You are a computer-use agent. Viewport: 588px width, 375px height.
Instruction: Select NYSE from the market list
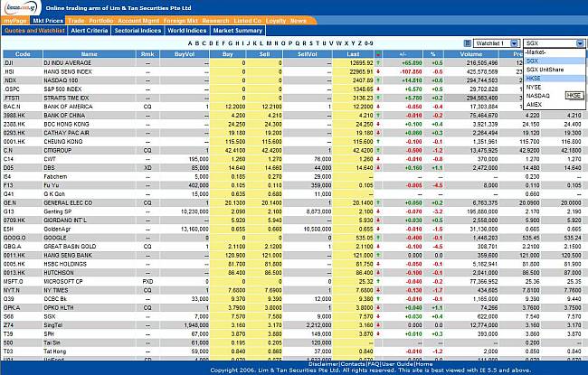pyautogui.click(x=555, y=87)
